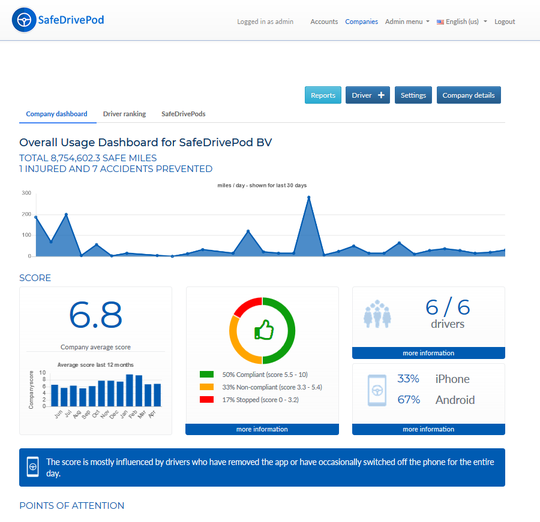Click the Jan bar in average score chart
Viewport: 540px width, 522px height.
point(129,390)
